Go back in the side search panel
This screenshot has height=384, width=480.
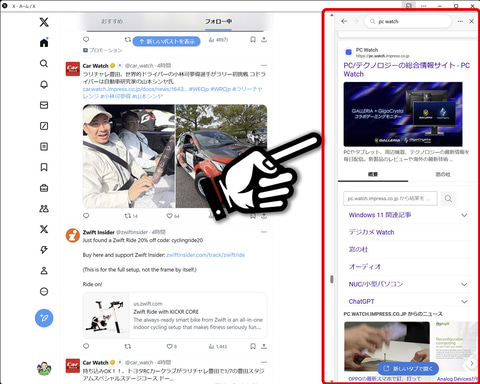(x=344, y=21)
